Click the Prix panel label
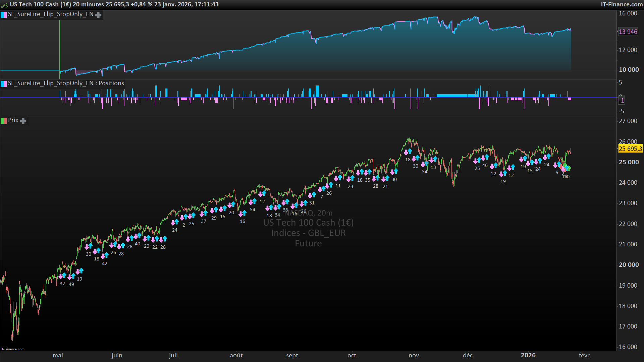The height and width of the screenshot is (362, 644). point(13,120)
